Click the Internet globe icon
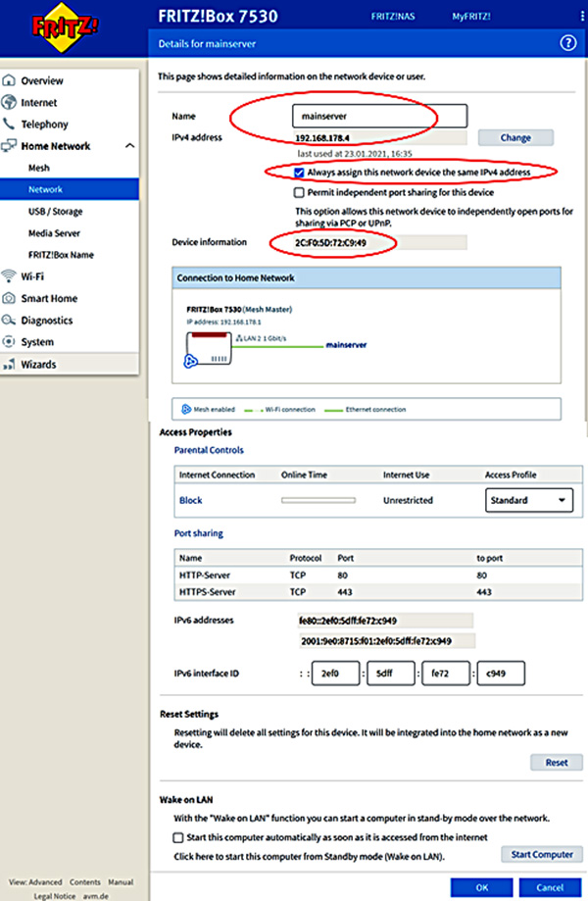The height and width of the screenshot is (901, 588). [9, 102]
